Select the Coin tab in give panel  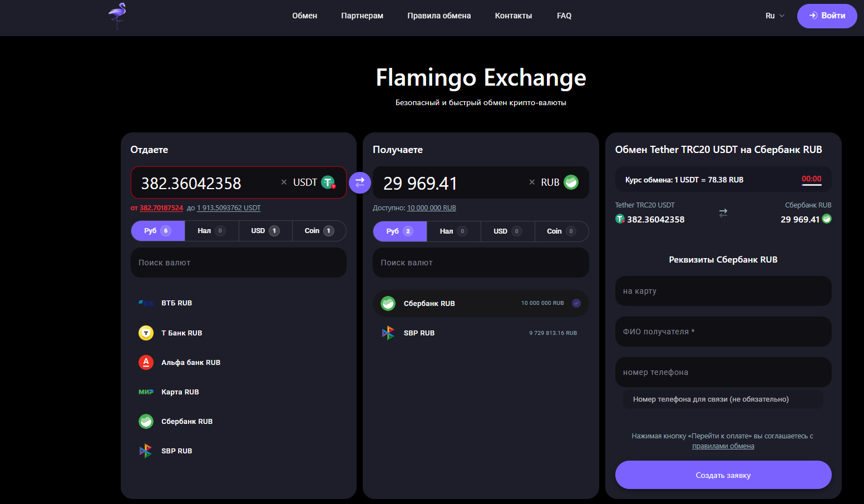point(319,231)
